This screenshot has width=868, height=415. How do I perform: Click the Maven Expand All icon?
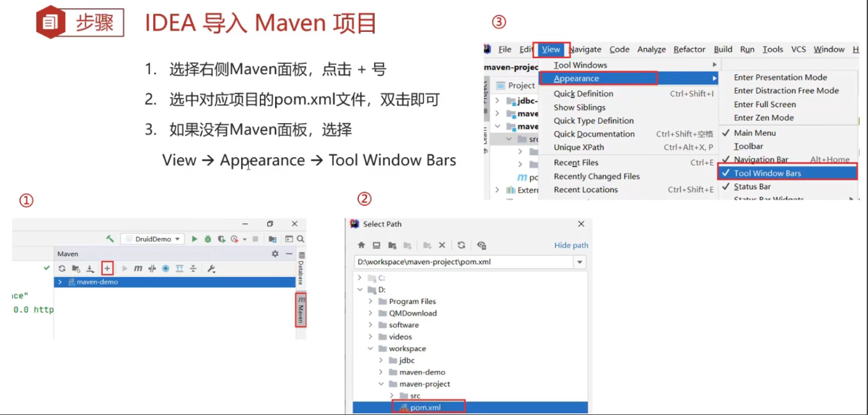179,269
